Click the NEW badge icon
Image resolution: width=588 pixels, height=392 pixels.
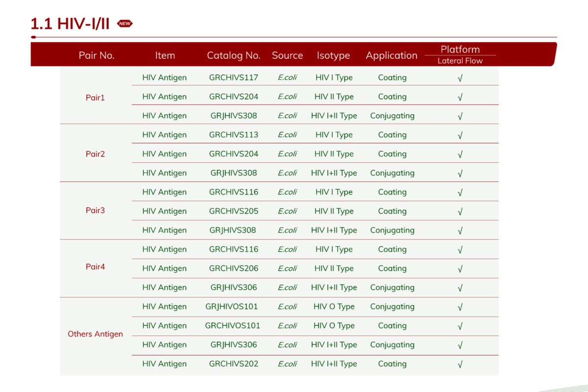pos(125,23)
